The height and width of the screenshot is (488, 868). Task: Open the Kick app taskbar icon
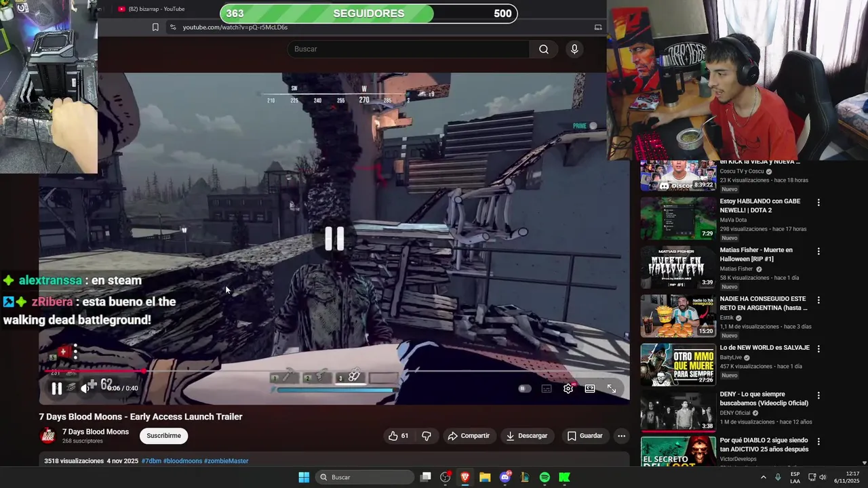[564, 477]
